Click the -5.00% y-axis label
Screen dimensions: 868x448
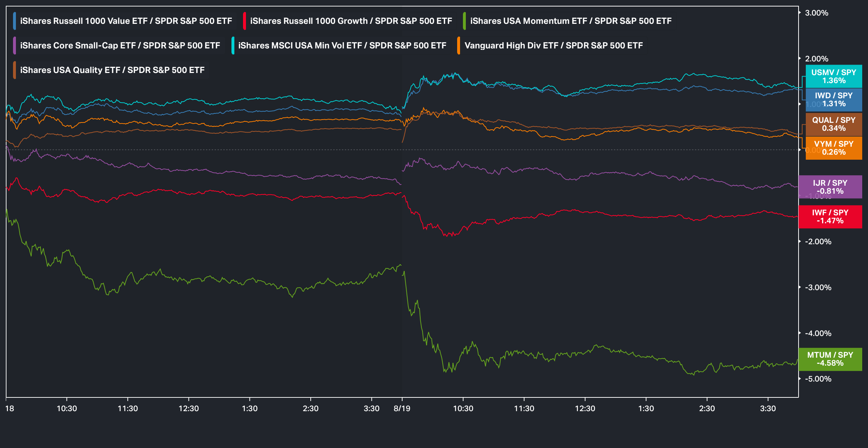[x=818, y=379]
